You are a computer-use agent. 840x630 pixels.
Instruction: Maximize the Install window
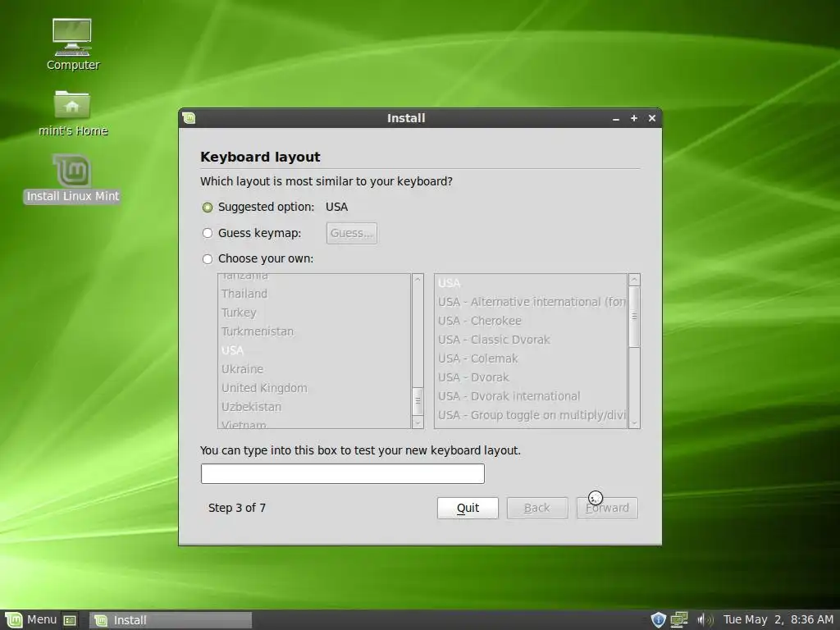tap(634, 118)
